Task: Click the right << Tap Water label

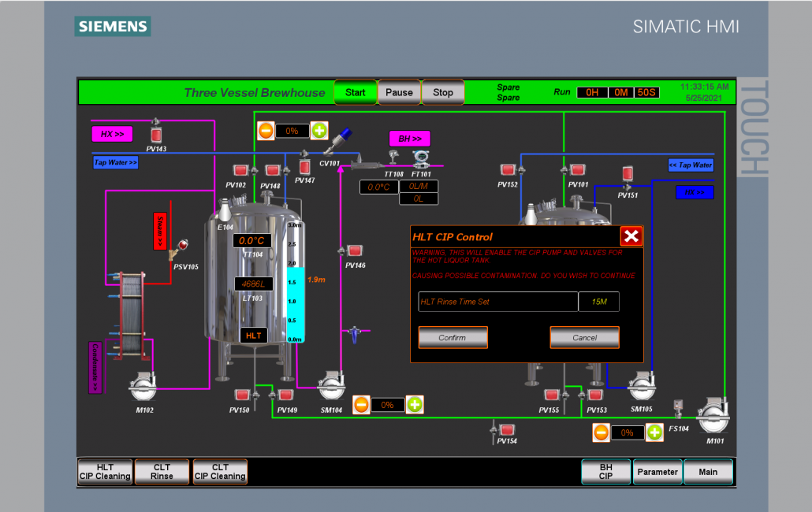Action: click(x=691, y=165)
